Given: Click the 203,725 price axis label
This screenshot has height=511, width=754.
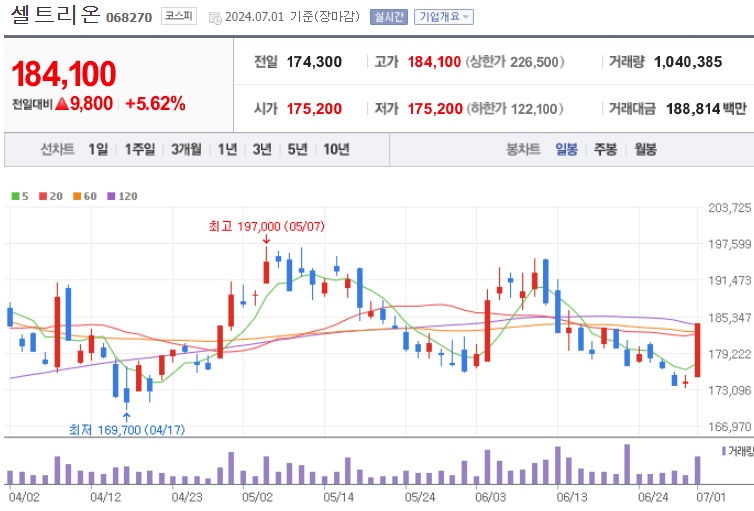Looking at the screenshot, I should pos(729,208).
